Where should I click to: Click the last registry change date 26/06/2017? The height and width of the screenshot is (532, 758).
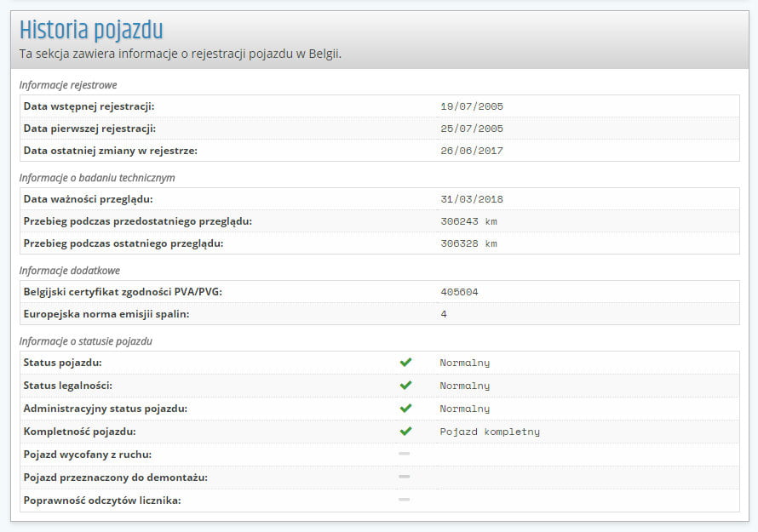(x=472, y=151)
